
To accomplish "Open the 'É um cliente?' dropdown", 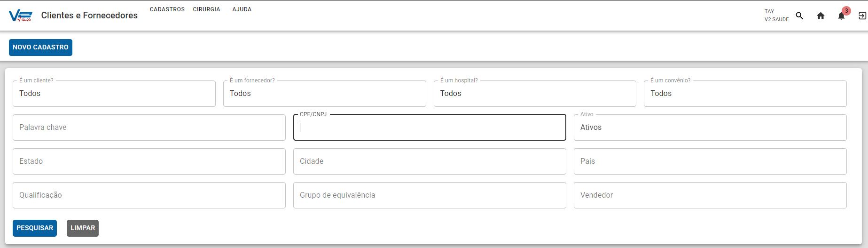I will (x=114, y=94).
